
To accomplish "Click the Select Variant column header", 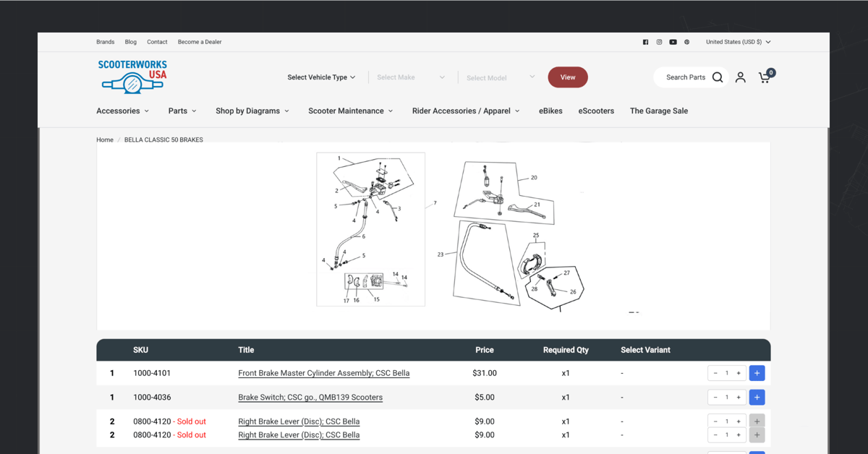I will click(645, 350).
